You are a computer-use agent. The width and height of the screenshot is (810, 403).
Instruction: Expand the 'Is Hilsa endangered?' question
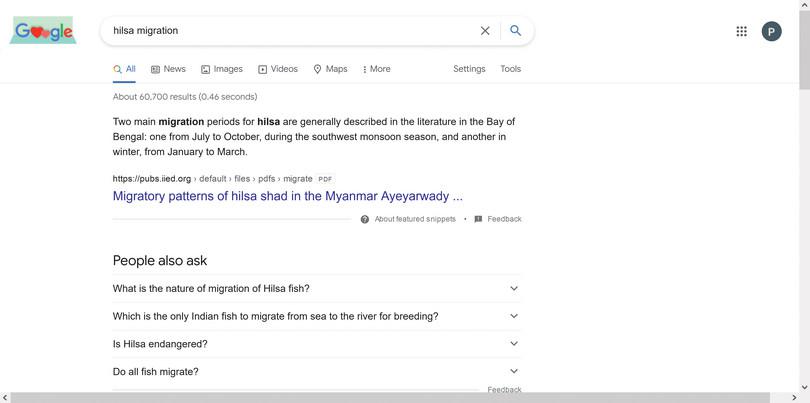coord(317,344)
